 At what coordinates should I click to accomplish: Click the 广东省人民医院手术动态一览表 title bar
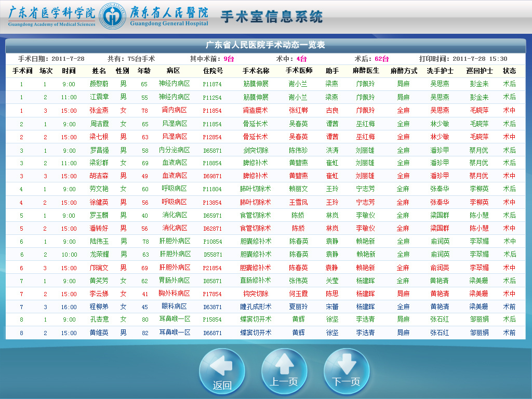(x=266, y=46)
